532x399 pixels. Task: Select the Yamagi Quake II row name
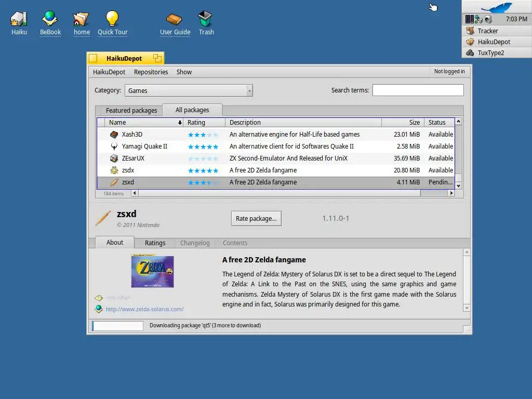point(144,147)
